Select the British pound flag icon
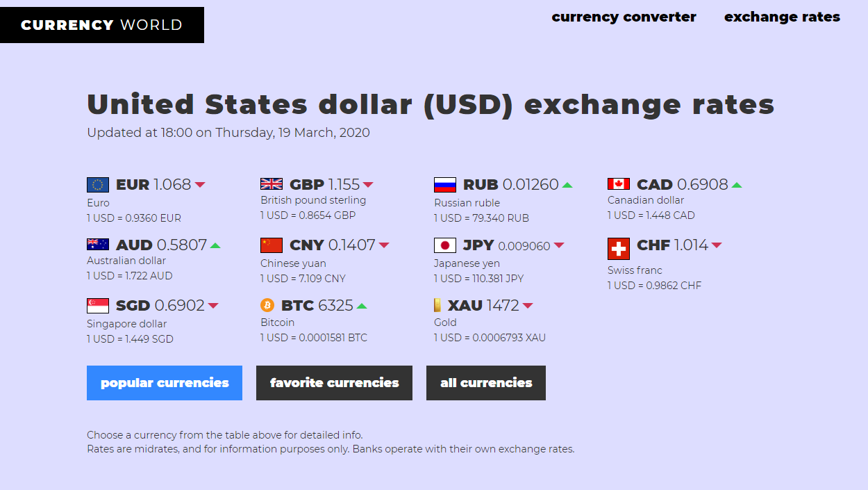The width and height of the screenshot is (868, 490). (271, 183)
